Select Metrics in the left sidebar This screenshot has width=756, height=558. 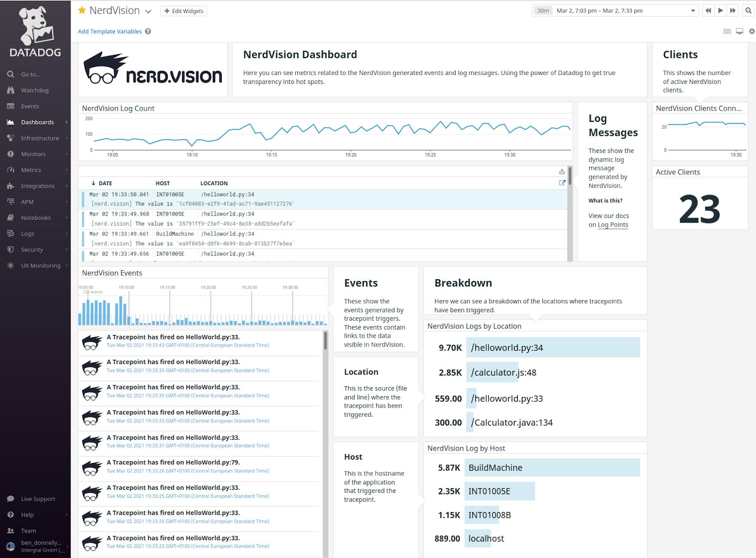31,170
